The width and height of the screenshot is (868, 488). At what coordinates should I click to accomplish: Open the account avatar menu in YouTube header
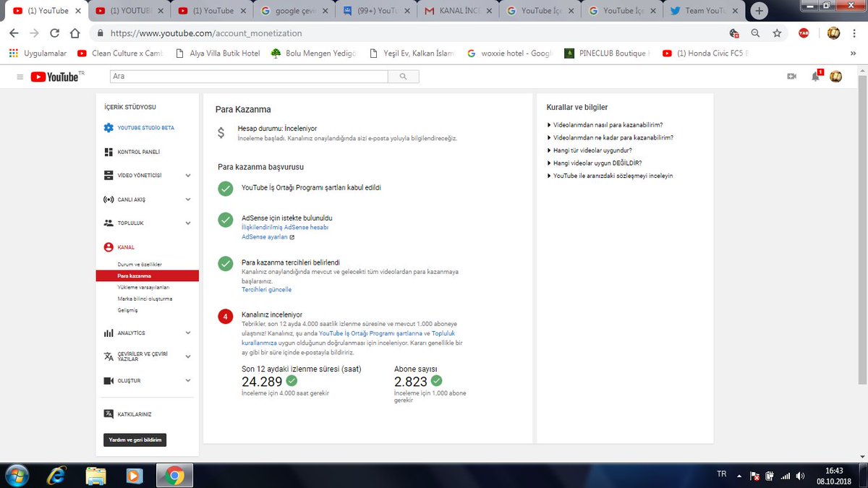(x=836, y=77)
